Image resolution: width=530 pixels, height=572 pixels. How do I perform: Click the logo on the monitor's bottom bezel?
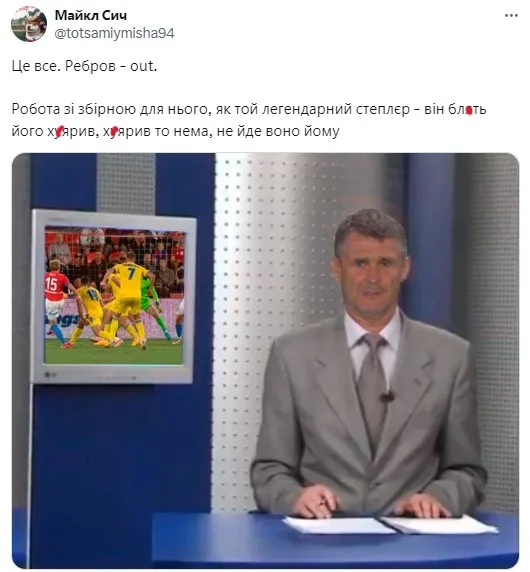tap(48, 375)
